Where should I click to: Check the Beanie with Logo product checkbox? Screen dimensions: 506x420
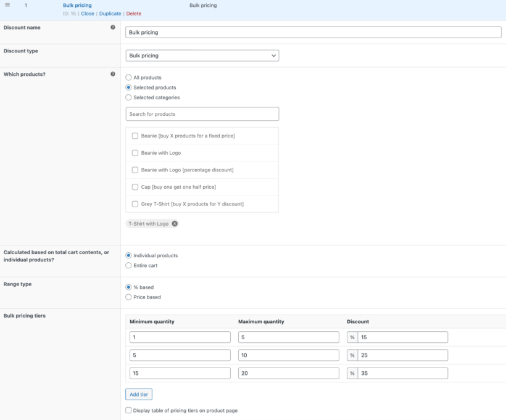click(135, 153)
